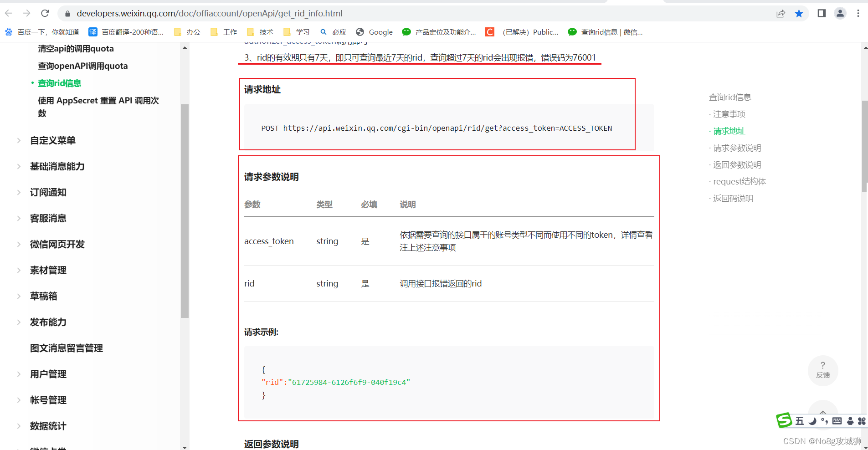Open the Chrome three-dot menu

[858, 13]
